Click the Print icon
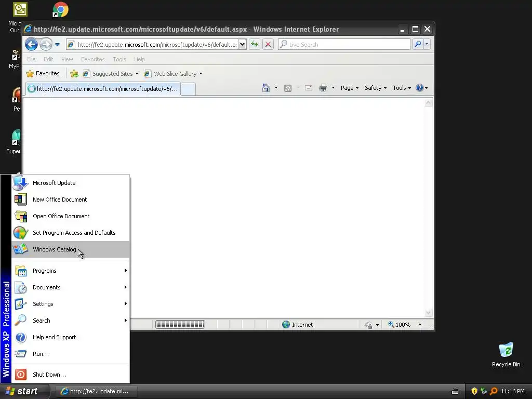The width and height of the screenshot is (532, 399). tap(323, 88)
